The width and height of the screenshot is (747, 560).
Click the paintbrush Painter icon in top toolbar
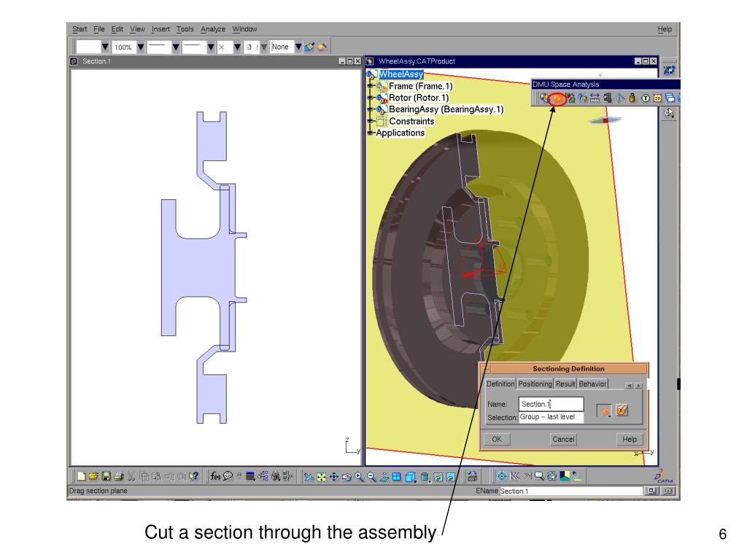(x=309, y=47)
